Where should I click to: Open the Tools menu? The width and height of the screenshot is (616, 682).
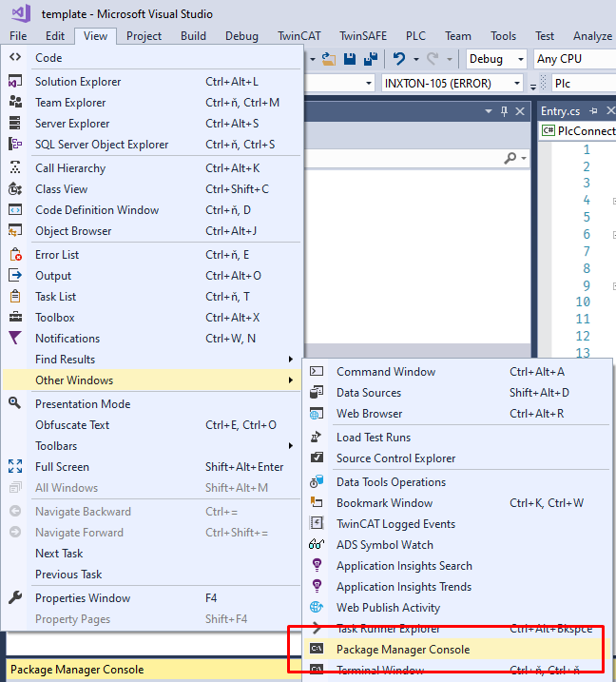pos(503,36)
